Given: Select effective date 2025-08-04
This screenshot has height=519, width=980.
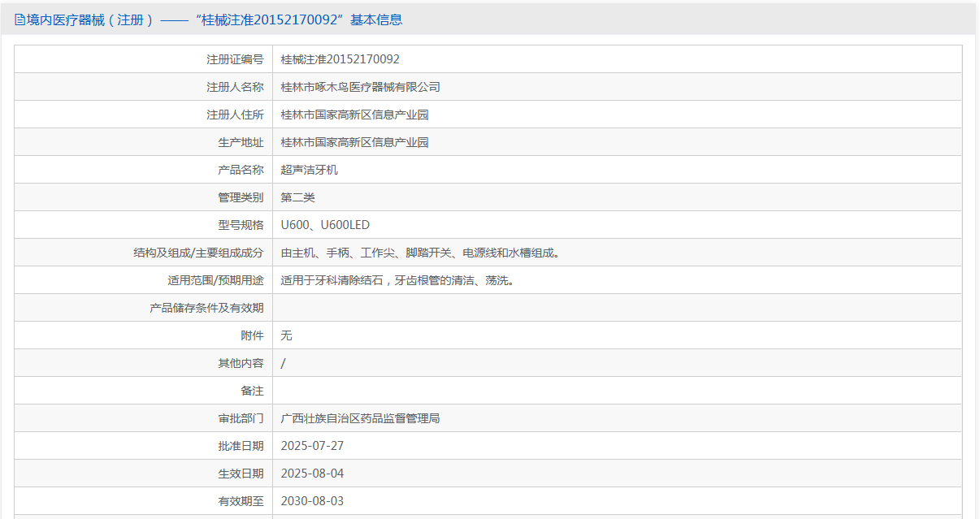Looking at the screenshot, I should tap(312, 474).
